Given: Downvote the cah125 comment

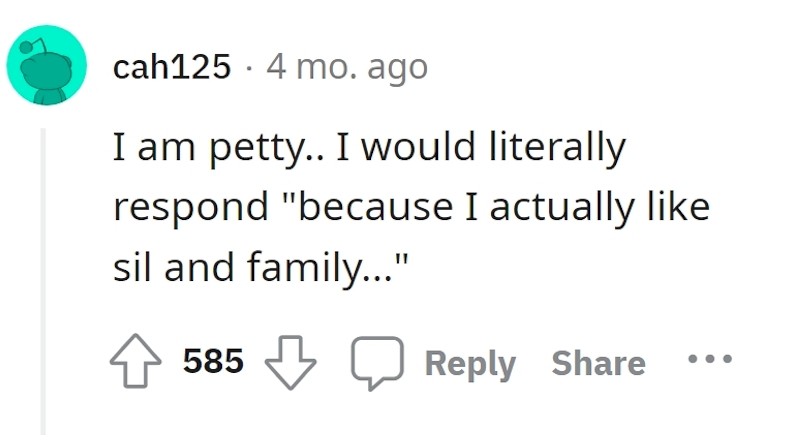Looking at the screenshot, I should (x=290, y=363).
